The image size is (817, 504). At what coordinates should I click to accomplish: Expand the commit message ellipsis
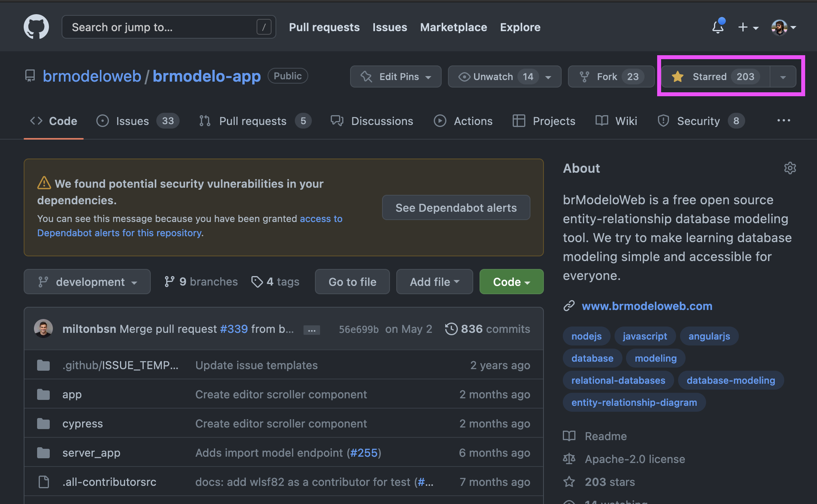pyautogui.click(x=311, y=330)
